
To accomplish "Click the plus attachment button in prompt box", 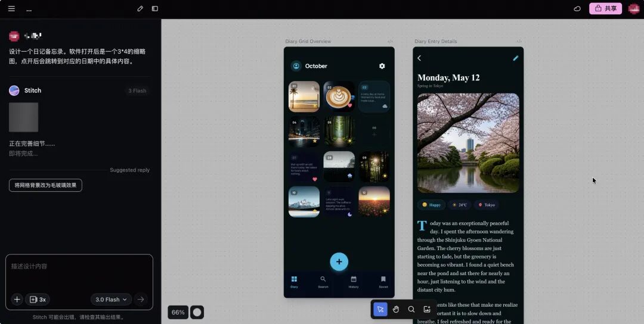I will tap(17, 300).
